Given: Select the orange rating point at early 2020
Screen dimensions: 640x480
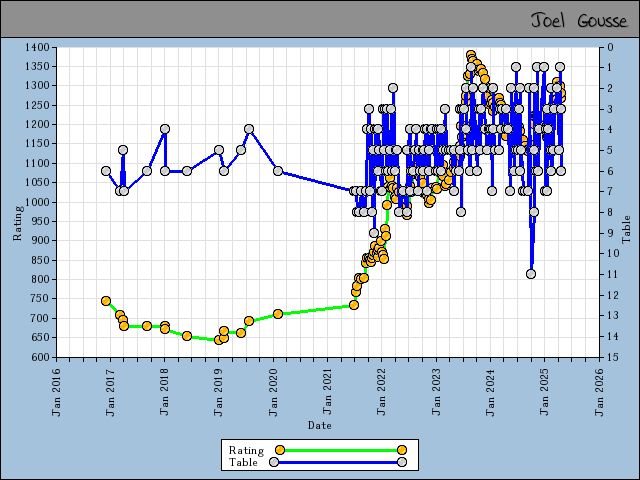Looking at the screenshot, I should tap(278, 314).
